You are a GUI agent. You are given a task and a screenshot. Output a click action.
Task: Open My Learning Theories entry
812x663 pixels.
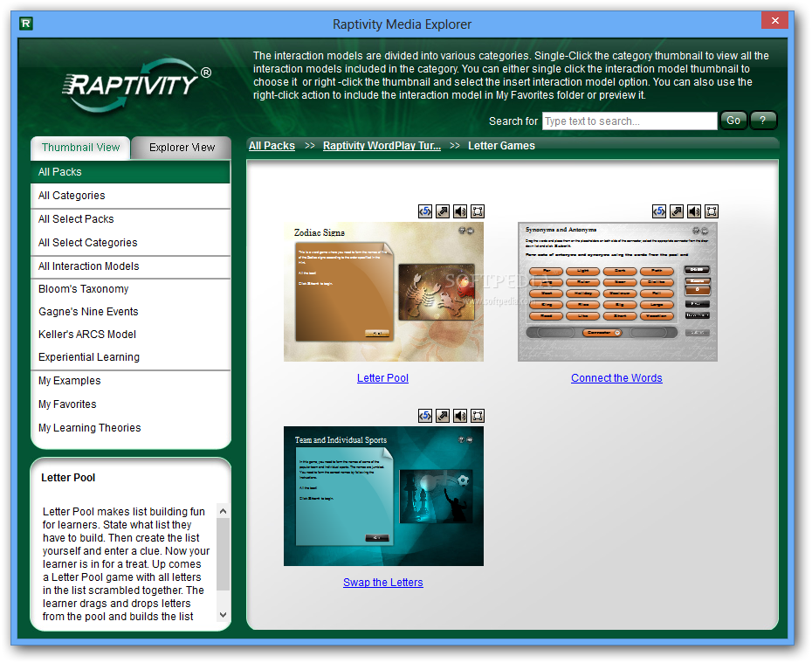click(x=130, y=428)
